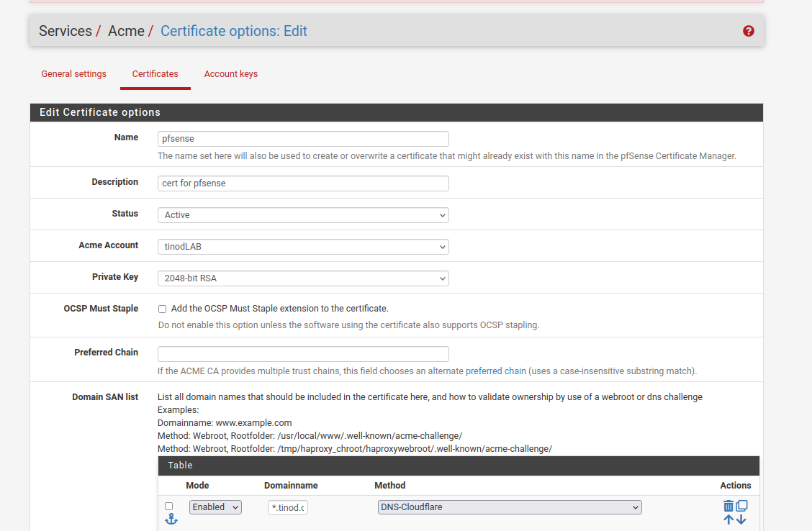Follow the preferred chain link
This screenshot has height=531, width=812.
click(495, 371)
